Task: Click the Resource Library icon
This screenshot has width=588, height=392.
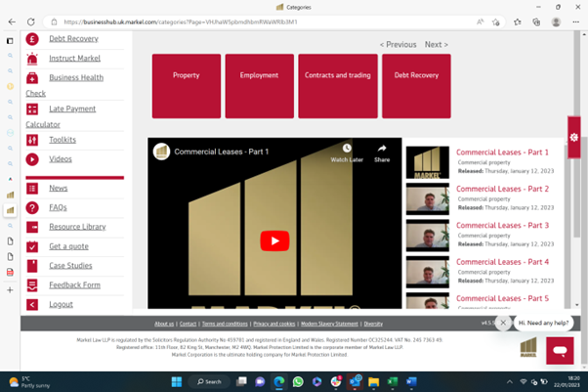Action: pyautogui.click(x=32, y=227)
